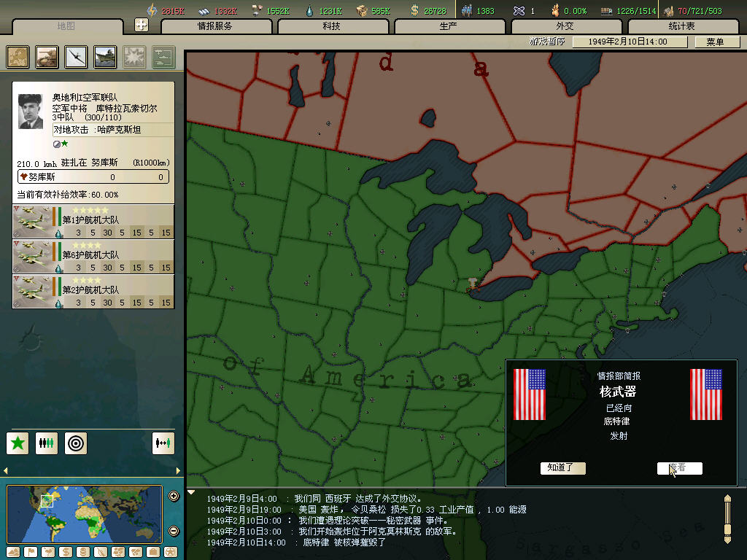Select 第1护航机大队 squadron row
Image resolution: width=747 pixels, height=560 pixels.
point(93,222)
